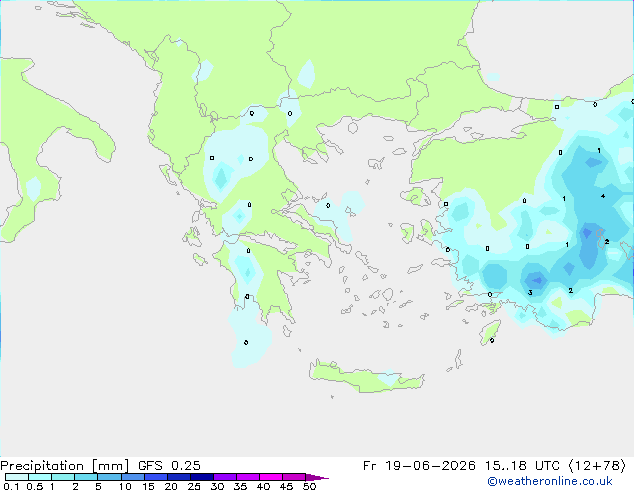Screen dimensions: 634x490
Task: Click the 30–35 mm violet legend swatch
Action: [224, 477]
